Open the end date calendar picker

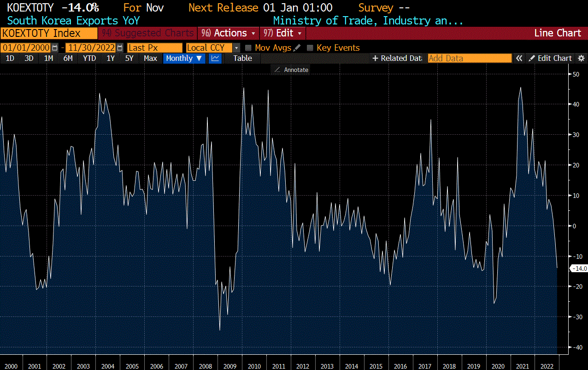click(x=120, y=48)
